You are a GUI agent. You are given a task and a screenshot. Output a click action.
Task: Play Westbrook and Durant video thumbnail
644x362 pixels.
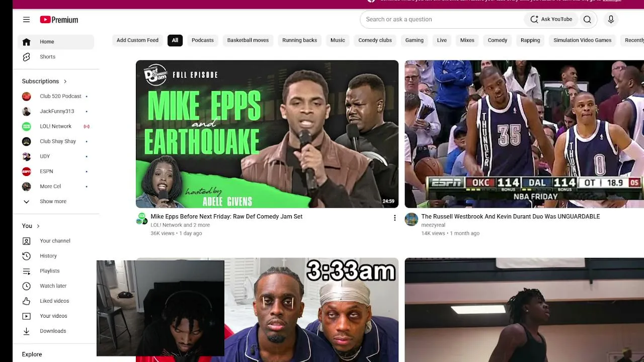524,134
